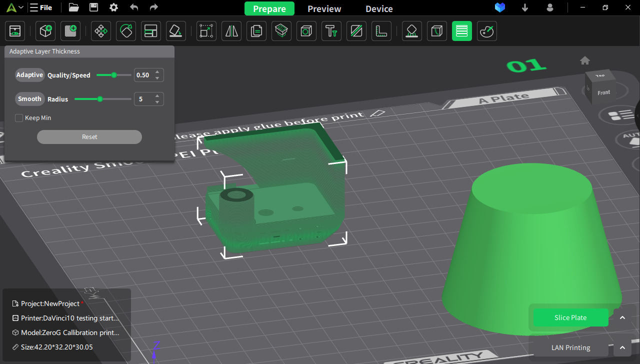The image size is (640, 364).
Task: Click the Slice Plate button
Action: click(570, 317)
